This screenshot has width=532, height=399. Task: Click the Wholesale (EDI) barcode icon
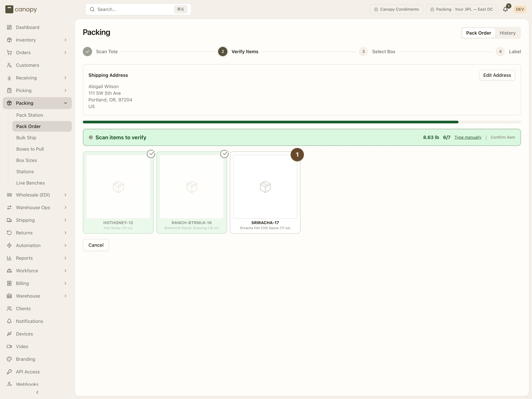[9, 195]
